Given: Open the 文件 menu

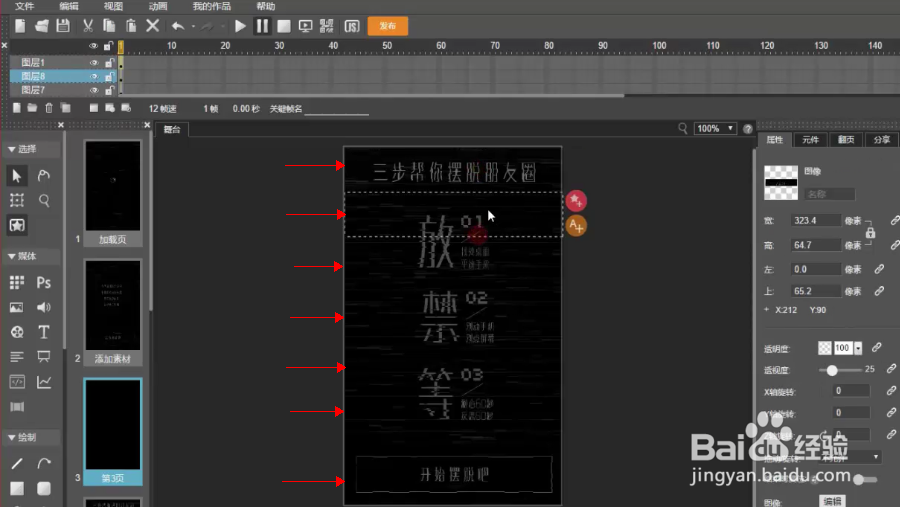Looking at the screenshot, I should coord(25,6).
